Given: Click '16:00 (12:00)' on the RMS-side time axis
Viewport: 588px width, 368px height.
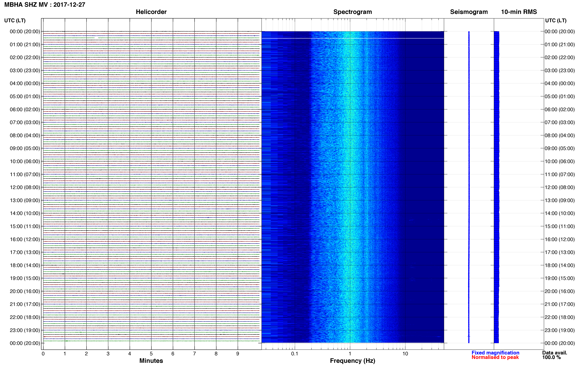Looking at the screenshot, I should coord(560,239).
